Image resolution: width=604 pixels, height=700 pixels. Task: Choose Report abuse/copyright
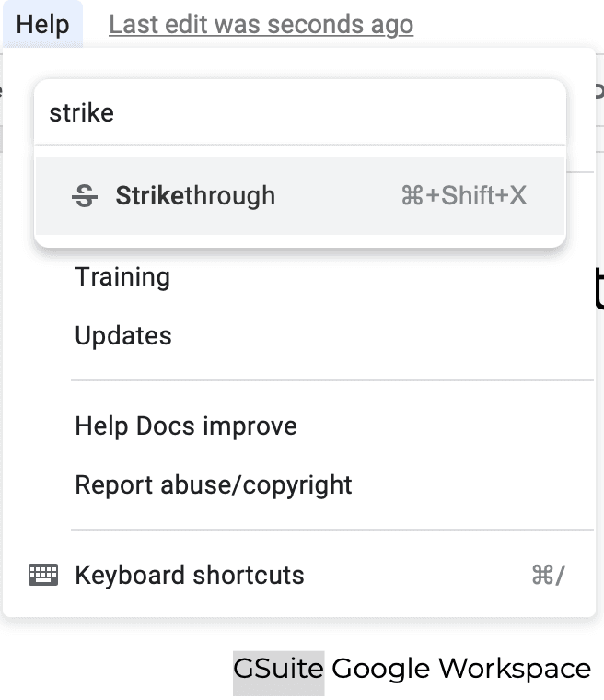(214, 484)
